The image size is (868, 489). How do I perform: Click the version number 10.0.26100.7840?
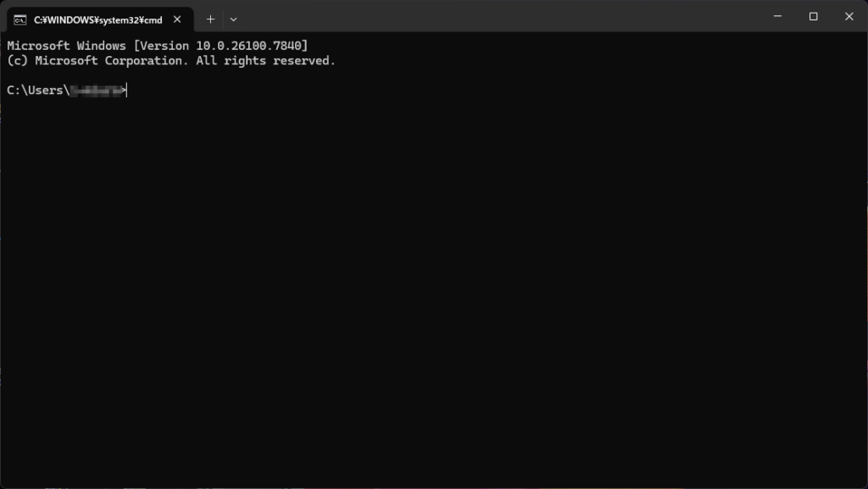248,46
